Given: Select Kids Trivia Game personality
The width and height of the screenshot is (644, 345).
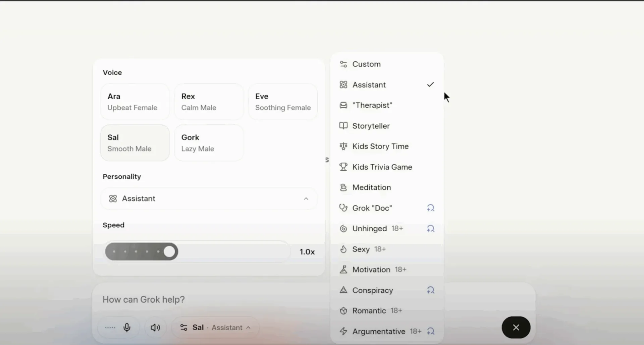Looking at the screenshot, I should [387, 167].
